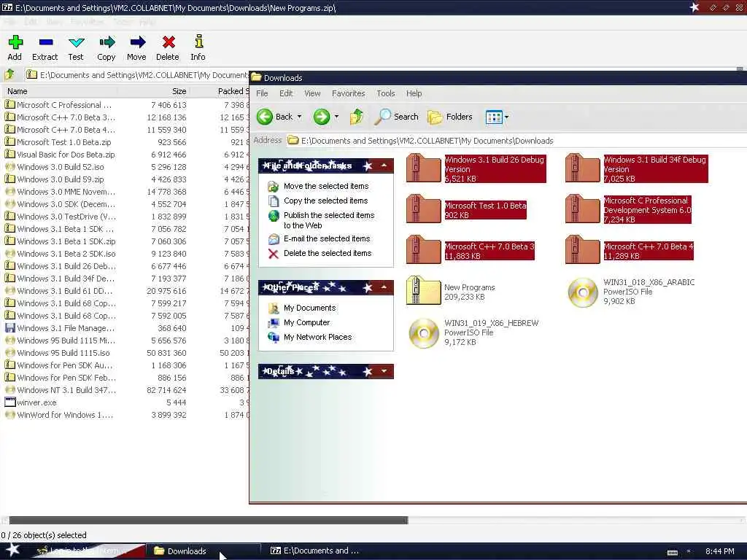The height and width of the screenshot is (560, 747).
Task: Toggle Folders pane in Downloads window
Action: (x=450, y=117)
